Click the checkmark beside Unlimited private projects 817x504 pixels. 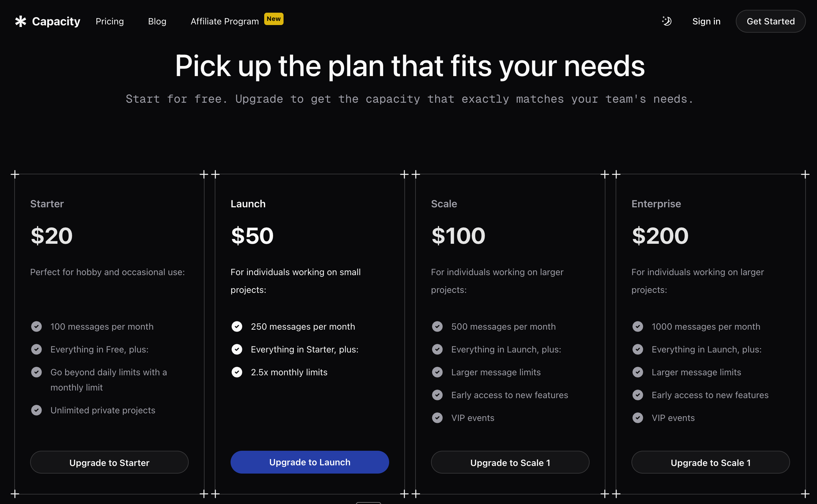(36, 410)
